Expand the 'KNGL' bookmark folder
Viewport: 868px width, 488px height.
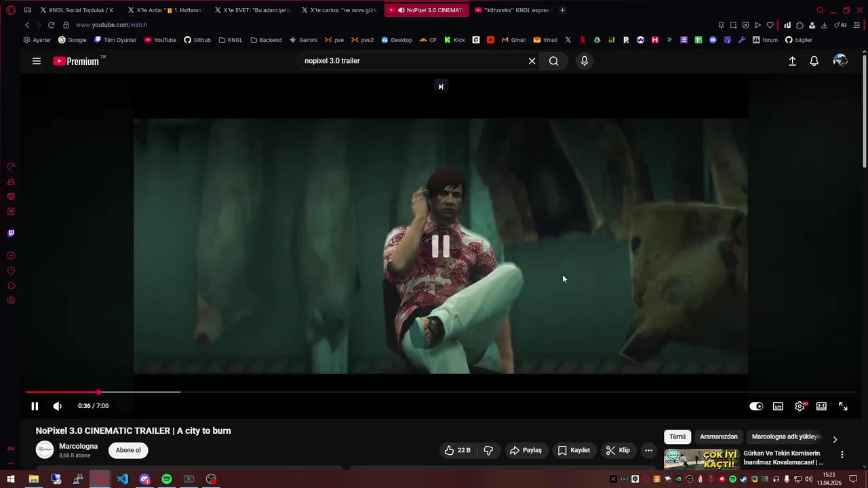[231, 40]
